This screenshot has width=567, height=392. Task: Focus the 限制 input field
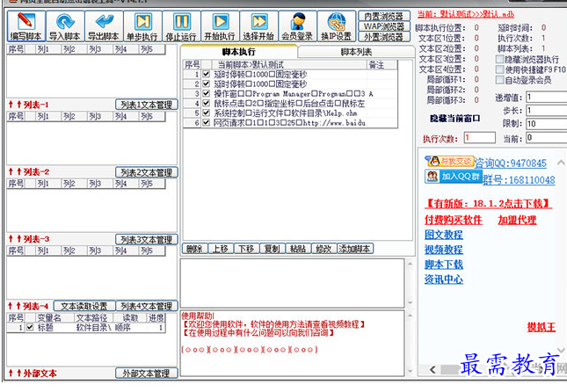click(547, 124)
